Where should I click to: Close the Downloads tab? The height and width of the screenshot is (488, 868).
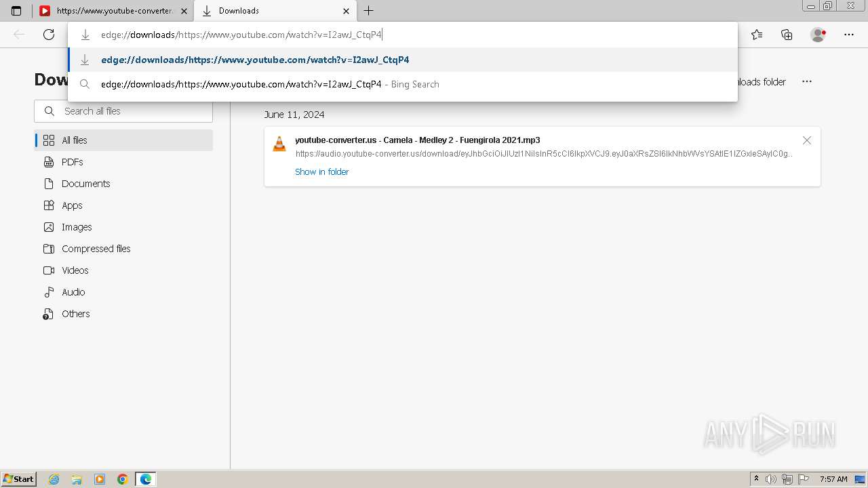coord(346,11)
